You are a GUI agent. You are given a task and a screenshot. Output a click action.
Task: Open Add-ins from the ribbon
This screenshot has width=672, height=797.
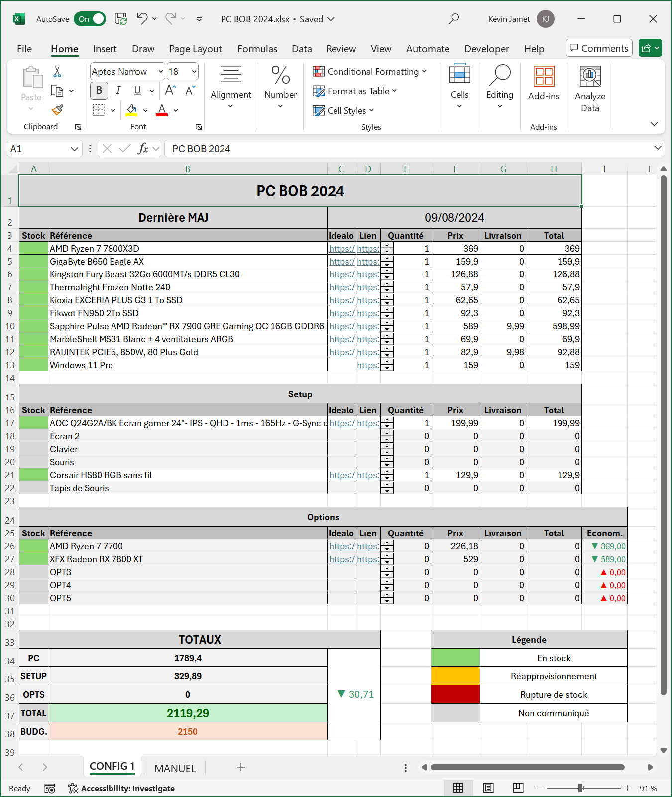[x=544, y=84]
